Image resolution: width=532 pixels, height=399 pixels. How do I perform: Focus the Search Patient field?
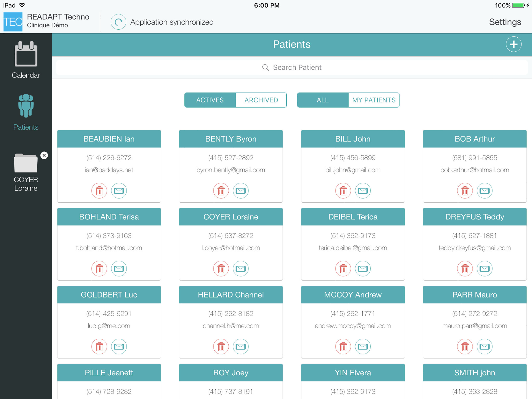[292, 67]
